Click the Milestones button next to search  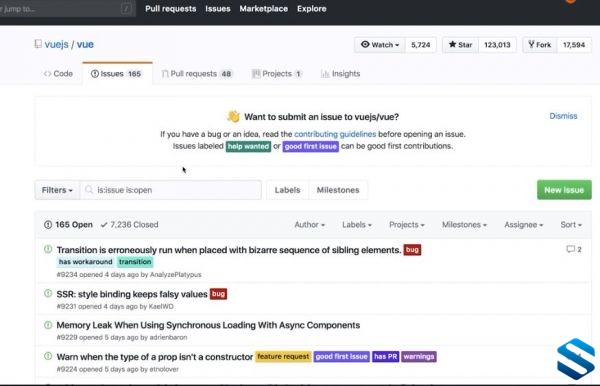[x=338, y=190]
